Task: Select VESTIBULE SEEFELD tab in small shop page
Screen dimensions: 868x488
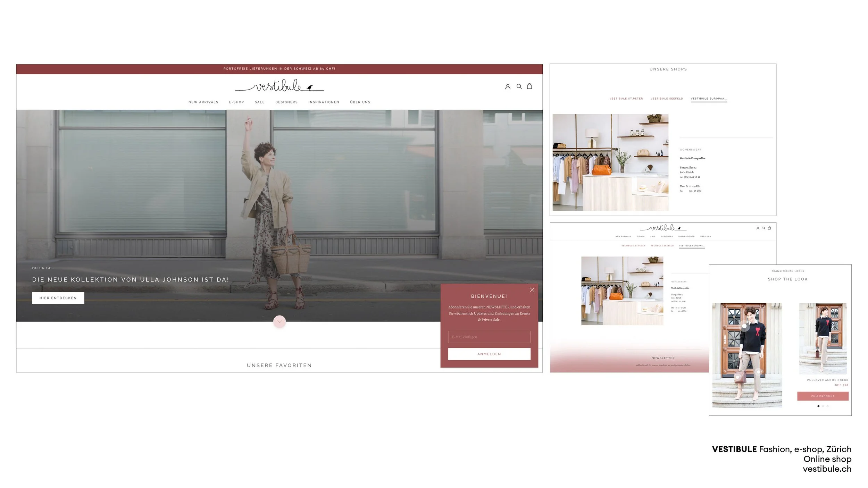Action: pyautogui.click(x=662, y=246)
